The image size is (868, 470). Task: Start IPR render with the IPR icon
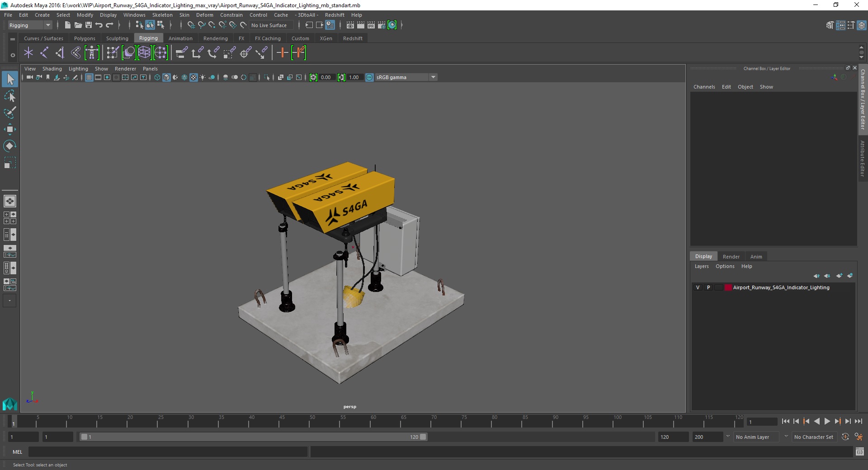point(371,25)
